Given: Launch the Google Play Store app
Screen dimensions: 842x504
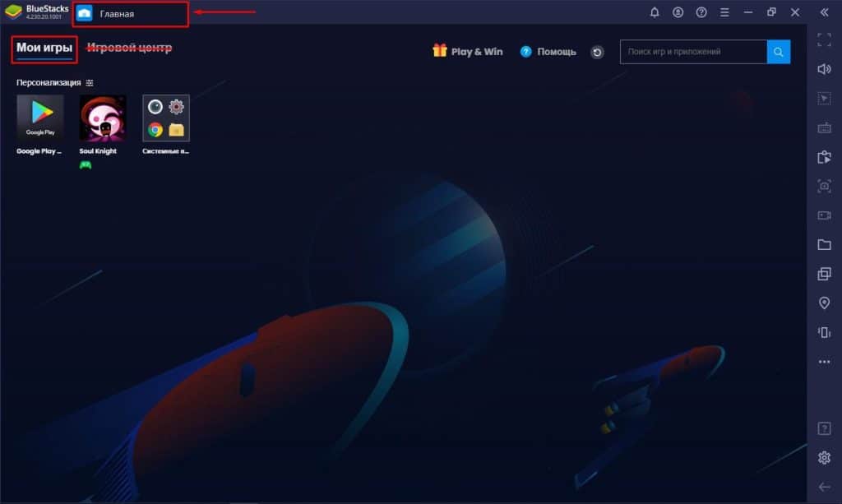Looking at the screenshot, I should (x=40, y=118).
